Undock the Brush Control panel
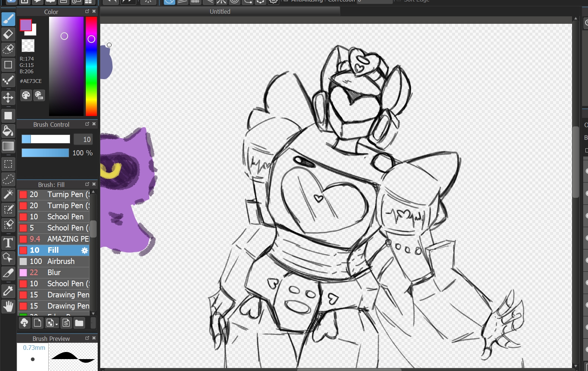The height and width of the screenshot is (371, 588). [87, 124]
